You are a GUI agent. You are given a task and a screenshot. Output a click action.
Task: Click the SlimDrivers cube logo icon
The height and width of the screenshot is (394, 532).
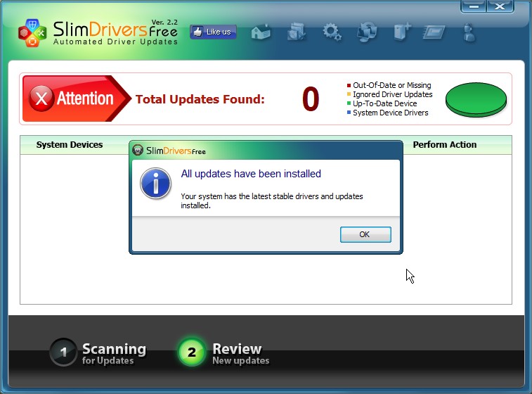click(32, 33)
